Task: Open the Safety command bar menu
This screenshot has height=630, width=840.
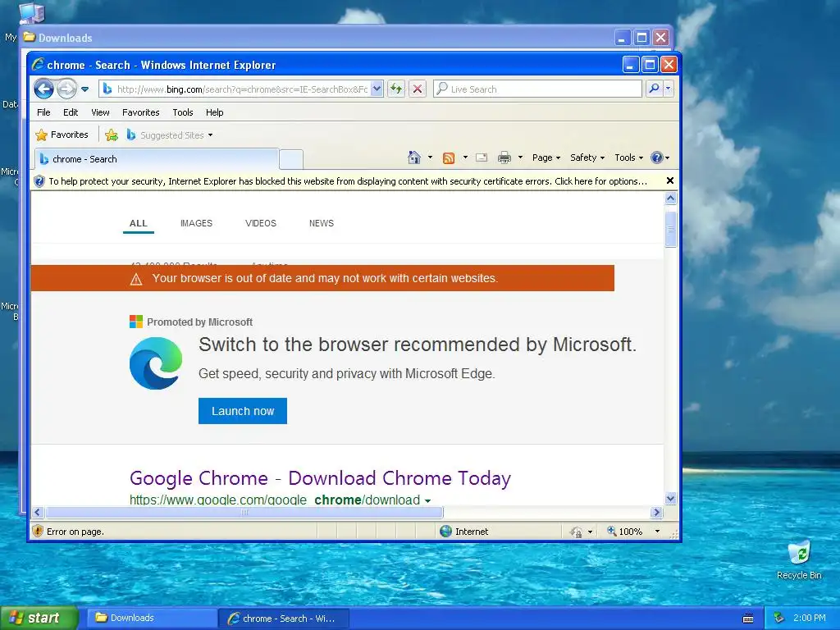Action: pos(587,157)
